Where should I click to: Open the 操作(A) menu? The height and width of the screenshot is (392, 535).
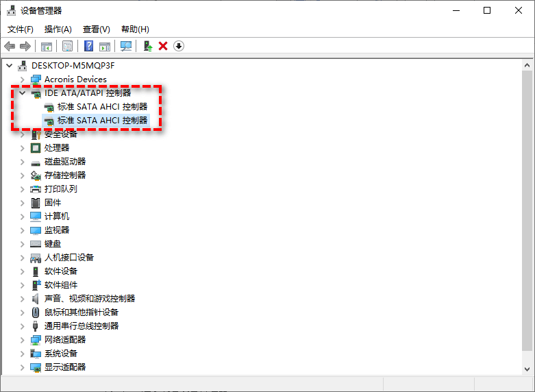point(58,29)
